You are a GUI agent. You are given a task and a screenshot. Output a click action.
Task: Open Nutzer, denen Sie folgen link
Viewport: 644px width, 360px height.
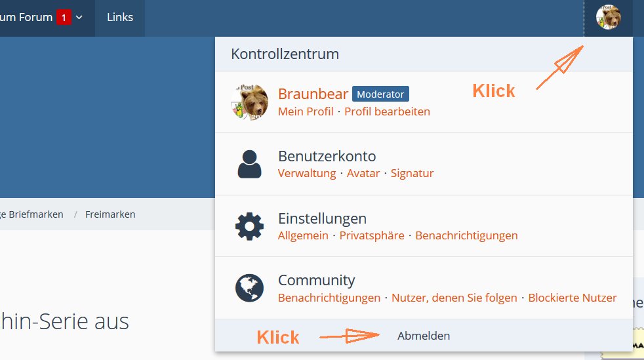pos(454,298)
